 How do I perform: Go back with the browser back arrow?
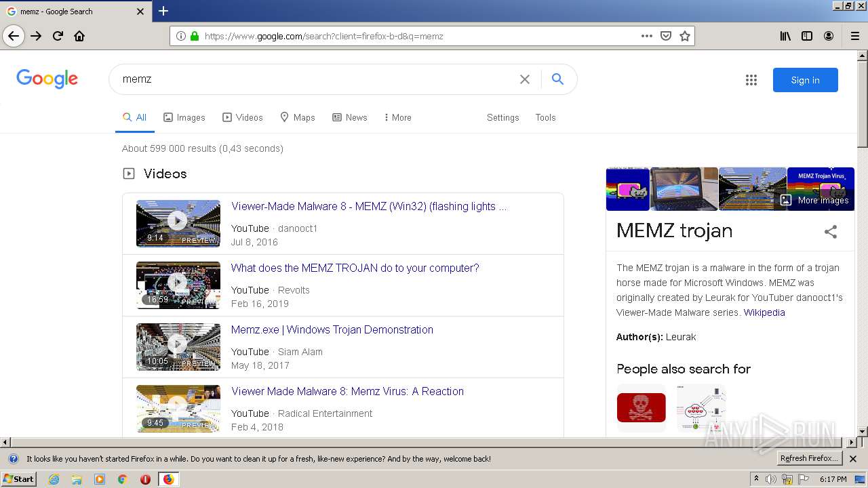(14, 36)
